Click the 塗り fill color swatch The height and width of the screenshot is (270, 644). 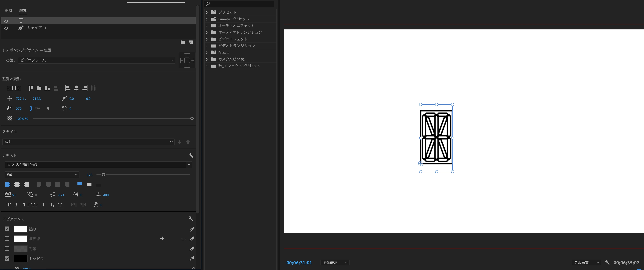coord(21,229)
